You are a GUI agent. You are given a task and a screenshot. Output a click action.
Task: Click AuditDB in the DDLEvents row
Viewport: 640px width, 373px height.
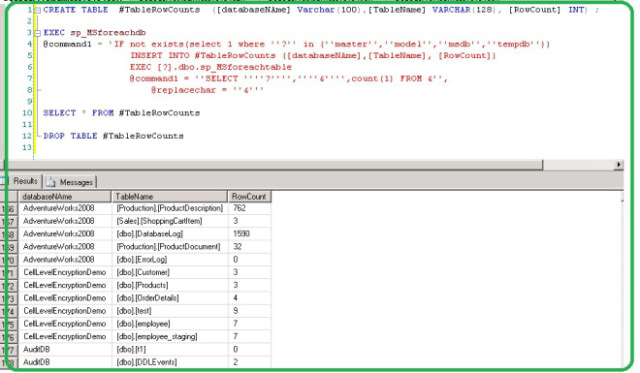coord(36,362)
